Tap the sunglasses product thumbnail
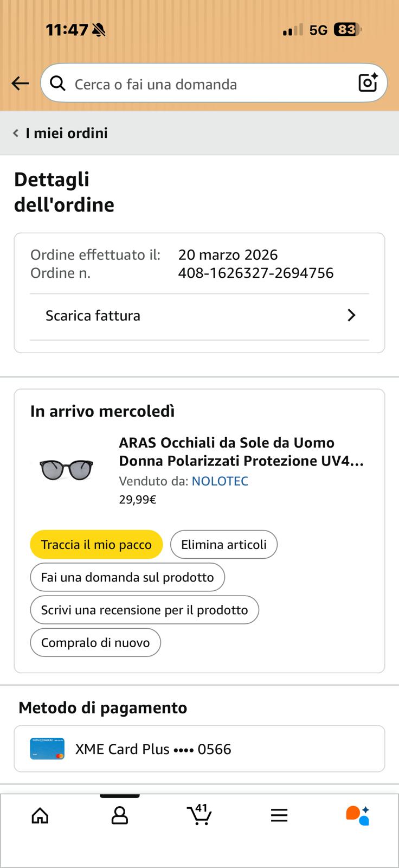Viewport: 399px width, 868px height. click(x=67, y=468)
